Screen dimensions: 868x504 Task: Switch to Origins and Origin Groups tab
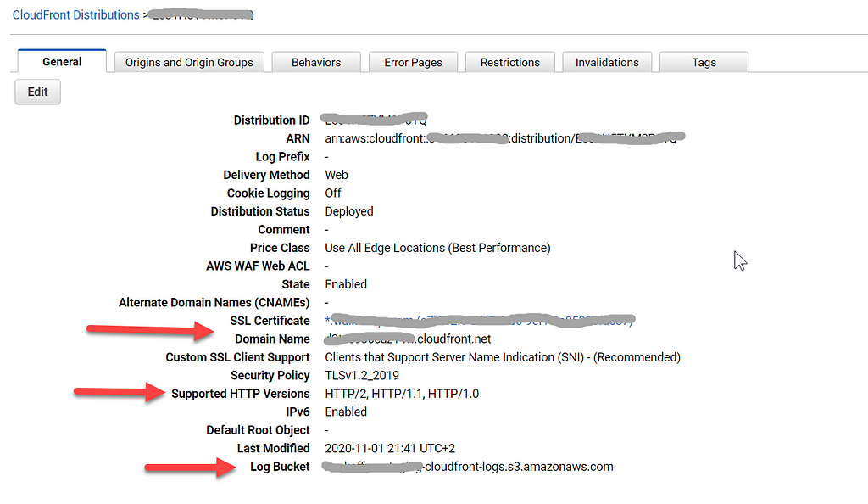point(189,63)
